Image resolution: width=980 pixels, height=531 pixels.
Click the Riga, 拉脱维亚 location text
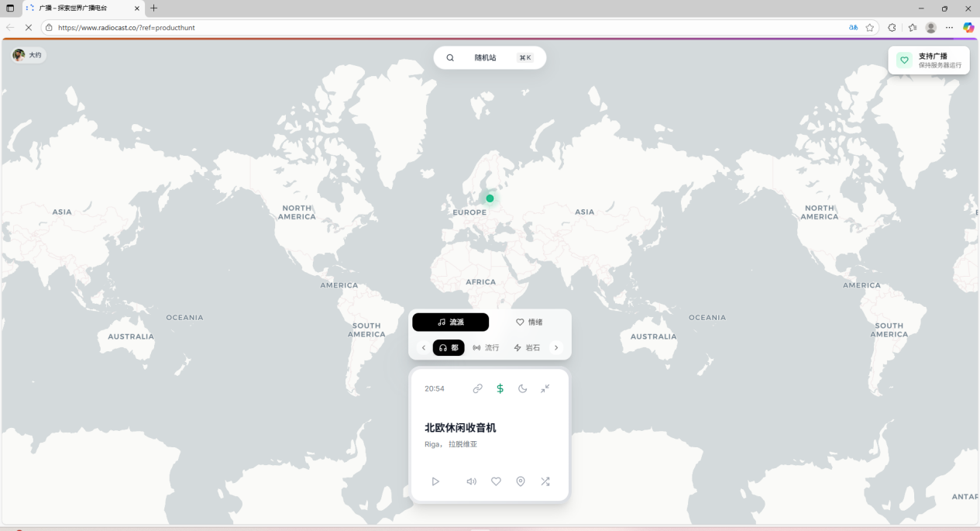point(451,444)
